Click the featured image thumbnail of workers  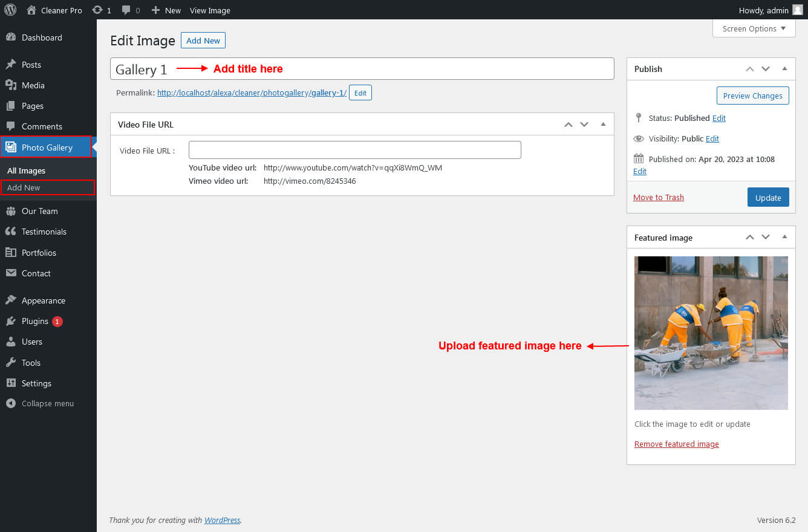click(x=711, y=333)
